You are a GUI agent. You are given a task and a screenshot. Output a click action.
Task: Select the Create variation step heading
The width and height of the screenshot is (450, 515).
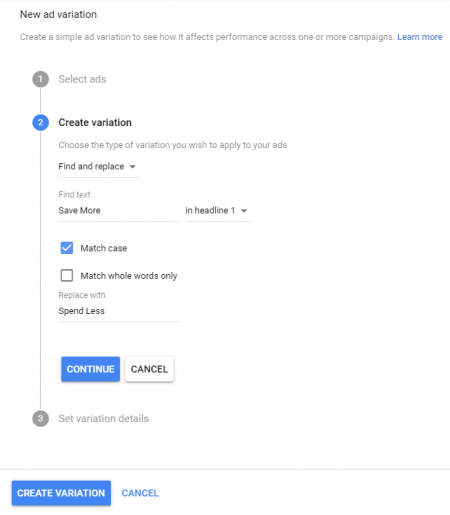[95, 122]
